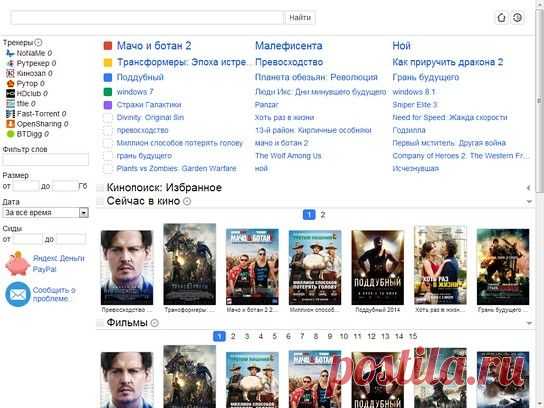
Task: Go to page 5 of Фильмы
Action: tap(274, 336)
